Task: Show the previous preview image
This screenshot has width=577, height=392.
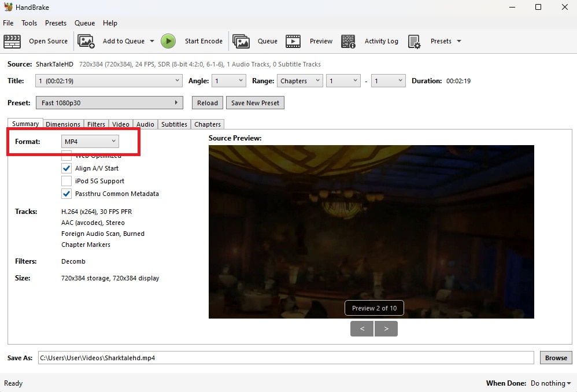Action: pyautogui.click(x=362, y=329)
